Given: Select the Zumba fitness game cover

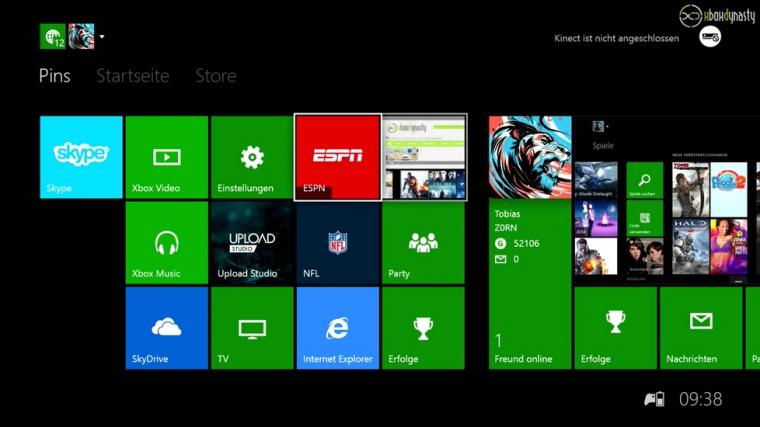Looking at the screenshot, I should tap(728, 247).
